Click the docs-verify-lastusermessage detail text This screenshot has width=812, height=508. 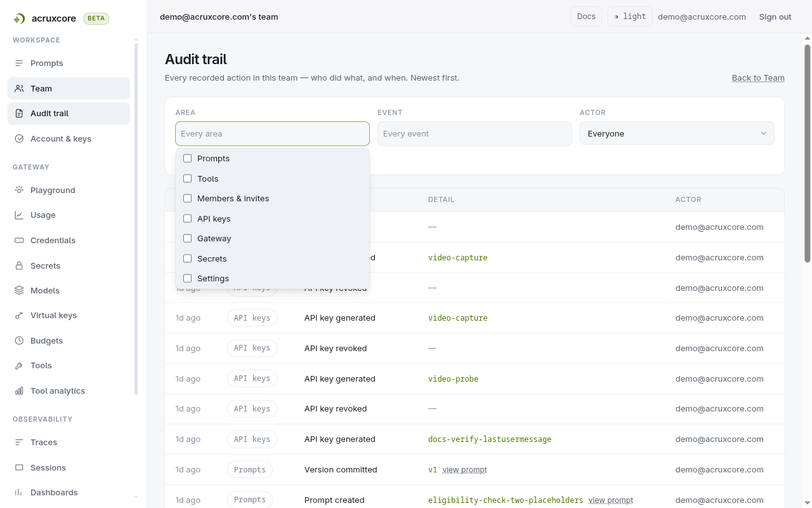coord(490,439)
